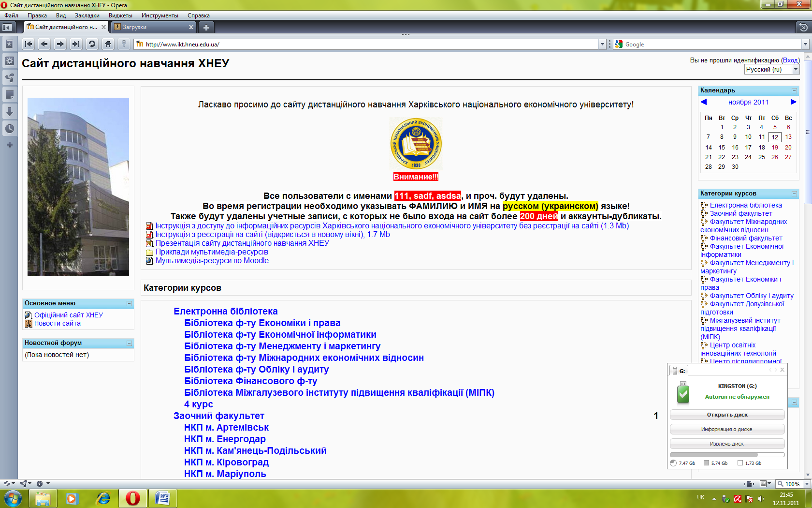Go forward one page in Opera

(60, 44)
